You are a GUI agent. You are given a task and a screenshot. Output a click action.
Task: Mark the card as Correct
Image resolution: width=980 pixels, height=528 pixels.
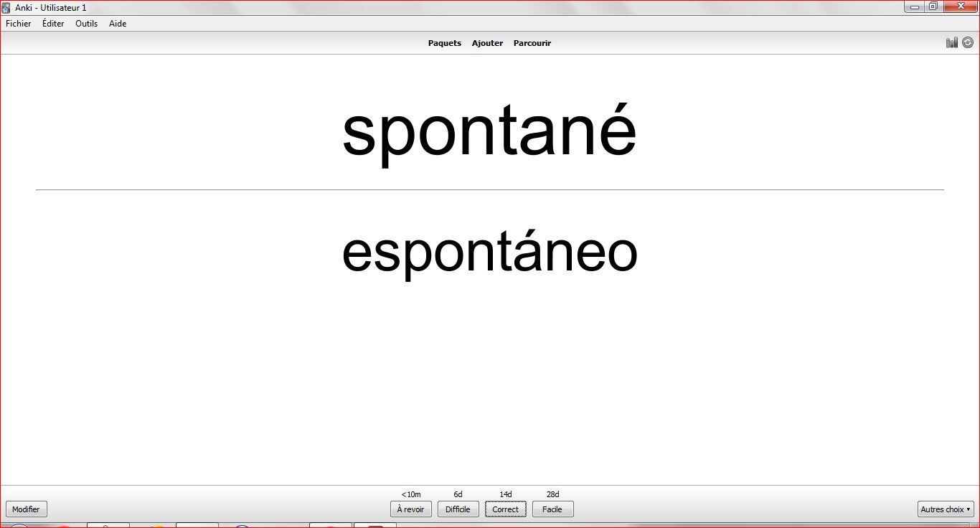click(506, 509)
